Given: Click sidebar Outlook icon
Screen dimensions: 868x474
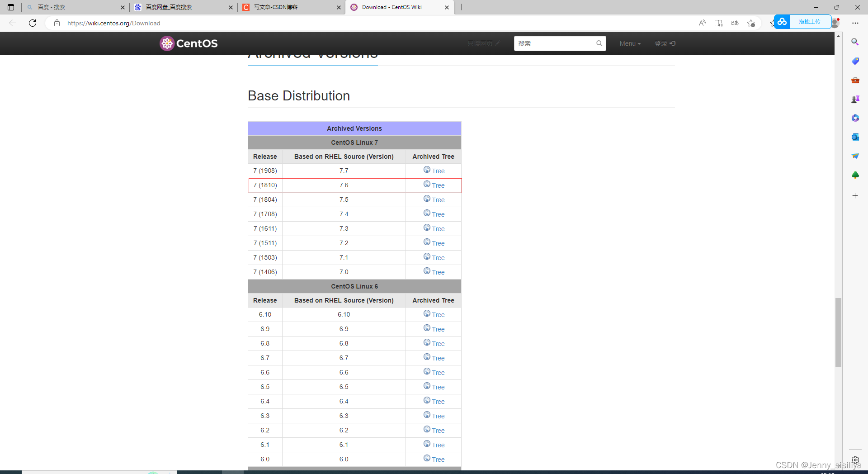Looking at the screenshot, I should (x=855, y=137).
